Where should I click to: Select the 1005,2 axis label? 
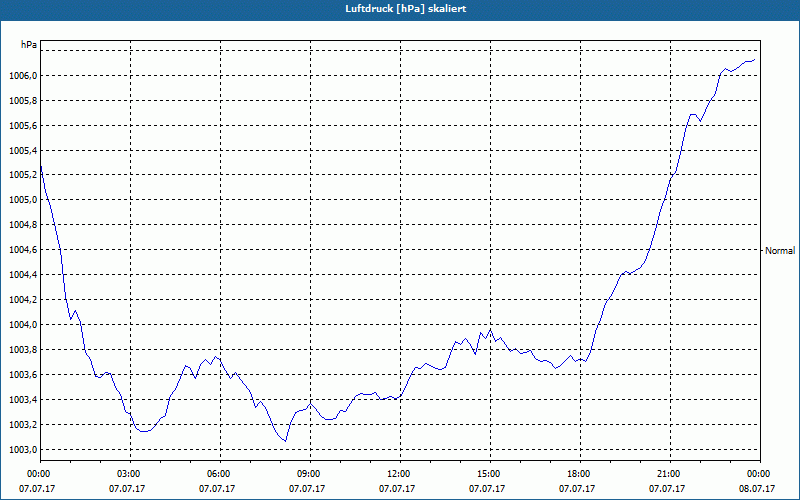[x=23, y=175]
